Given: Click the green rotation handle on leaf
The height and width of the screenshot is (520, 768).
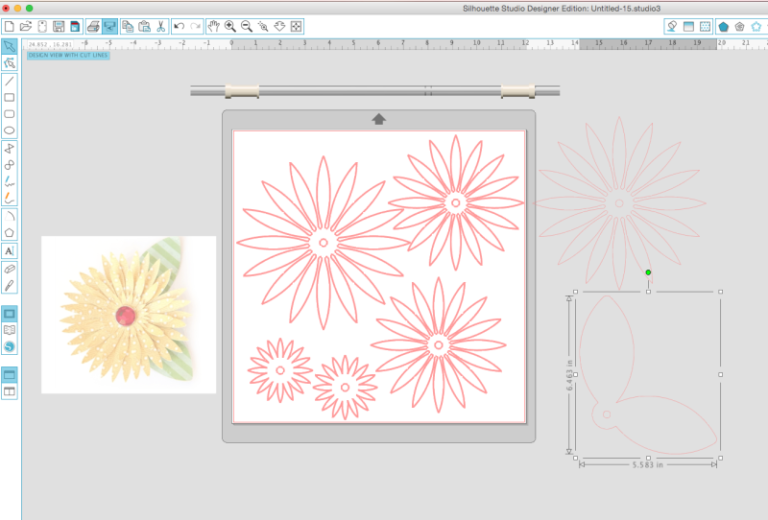Looking at the screenshot, I should click(648, 272).
